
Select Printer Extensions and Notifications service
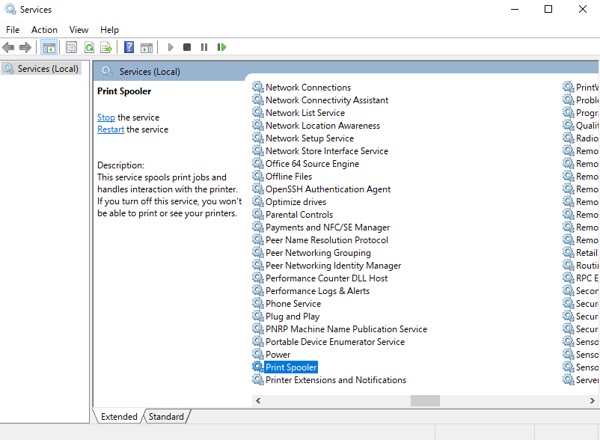(336, 380)
